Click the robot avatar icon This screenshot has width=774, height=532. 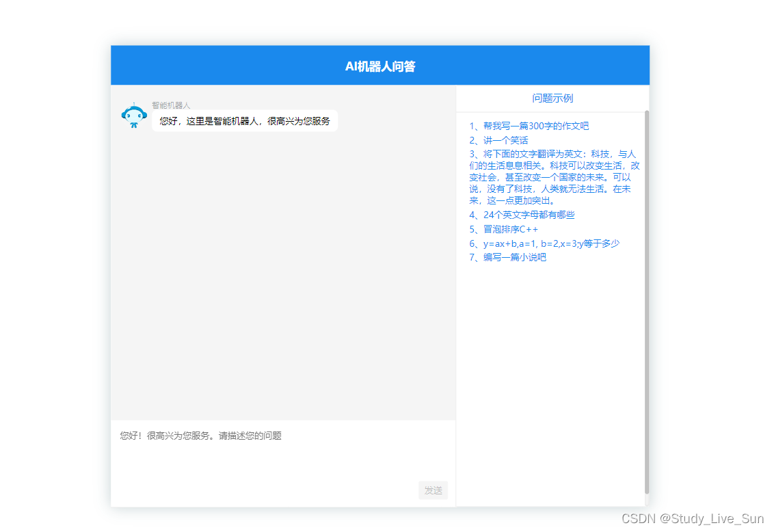tap(134, 116)
